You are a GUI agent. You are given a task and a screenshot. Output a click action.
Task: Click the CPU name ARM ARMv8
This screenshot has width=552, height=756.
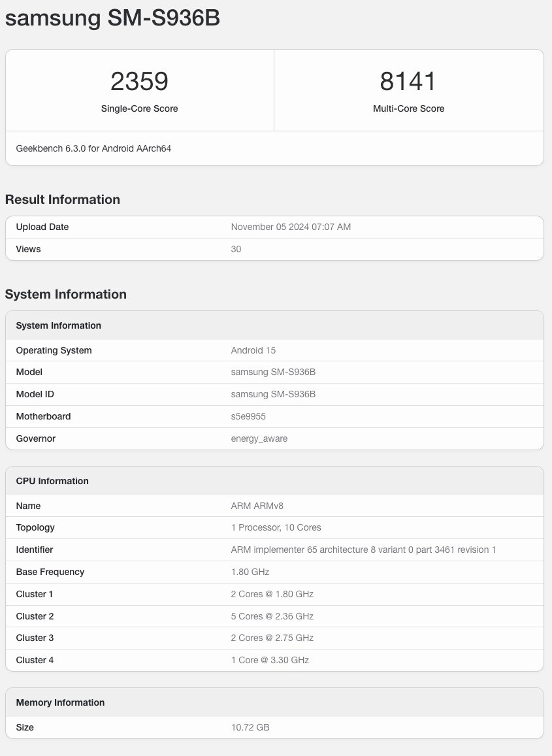[257, 506]
